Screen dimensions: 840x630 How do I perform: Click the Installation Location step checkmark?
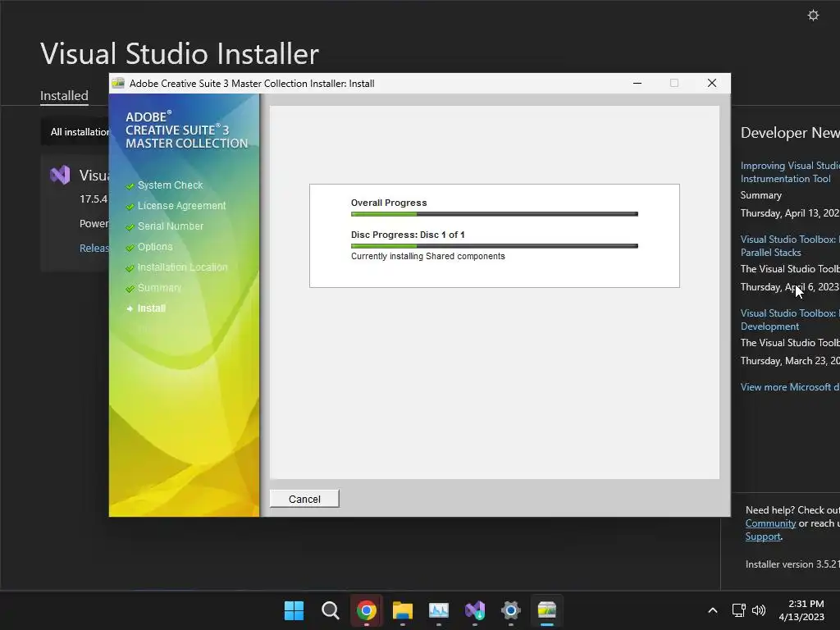130,268
